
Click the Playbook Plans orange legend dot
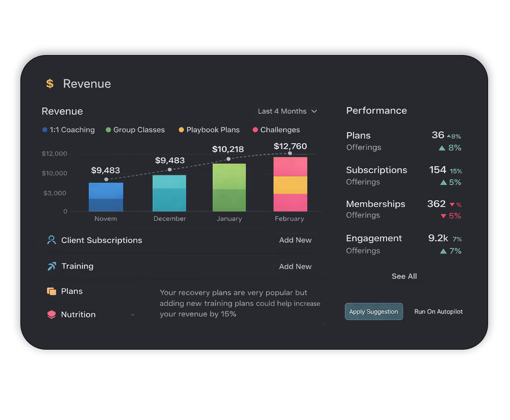pyautogui.click(x=181, y=130)
